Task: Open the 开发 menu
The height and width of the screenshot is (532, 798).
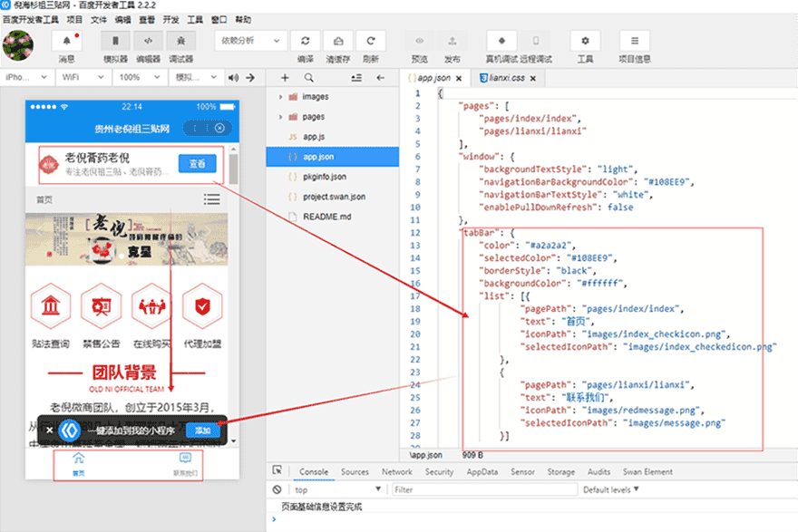Action: tap(171, 20)
